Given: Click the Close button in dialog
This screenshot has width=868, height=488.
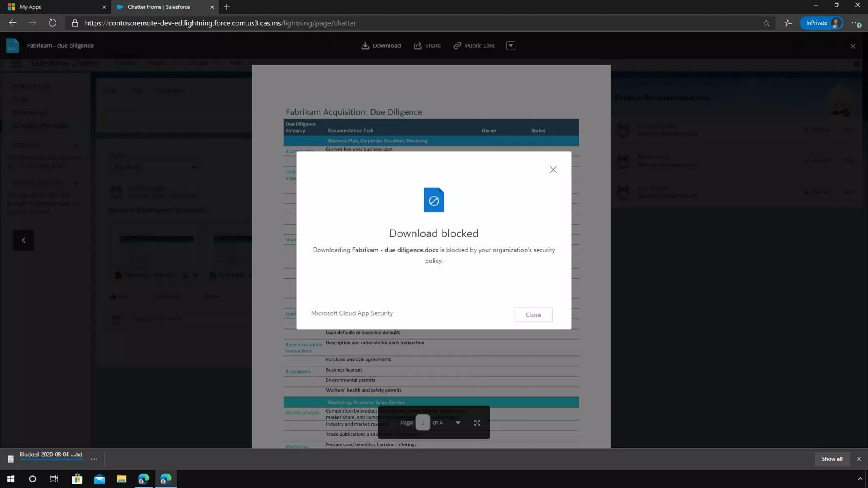Looking at the screenshot, I should 533,315.
